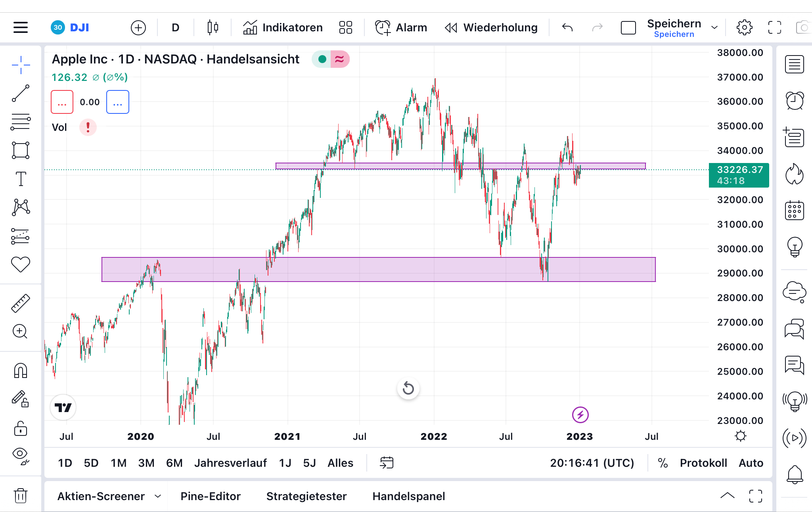812x512 pixels.
Task: Open the Strategietester tab
Action: 306,496
